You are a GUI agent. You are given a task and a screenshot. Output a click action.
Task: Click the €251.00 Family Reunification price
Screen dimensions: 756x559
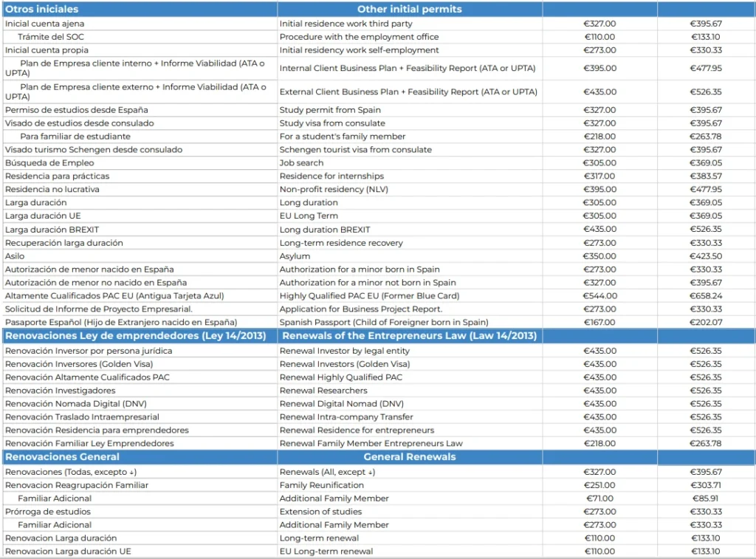(x=599, y=485)
